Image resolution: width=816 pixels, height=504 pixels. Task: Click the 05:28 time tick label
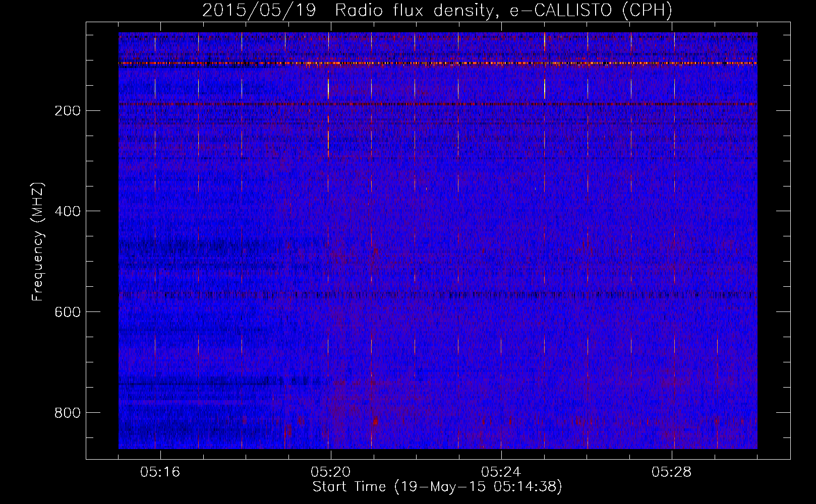coord(672,472)
